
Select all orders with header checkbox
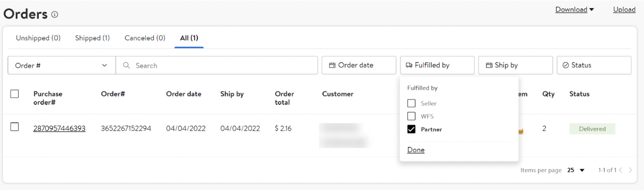coord(15,94)
